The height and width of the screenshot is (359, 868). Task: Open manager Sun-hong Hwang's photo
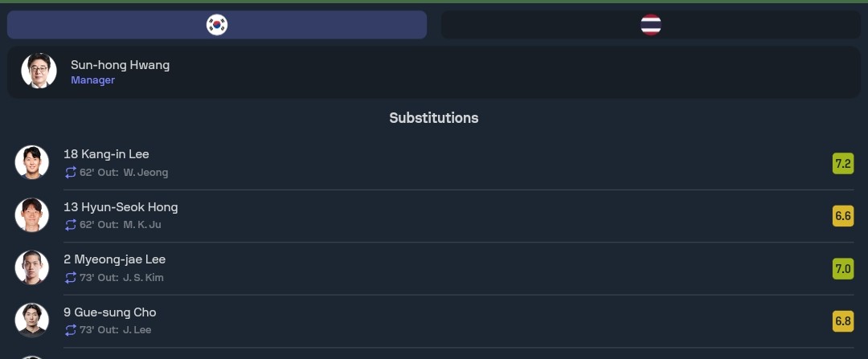tap(39, 71)
